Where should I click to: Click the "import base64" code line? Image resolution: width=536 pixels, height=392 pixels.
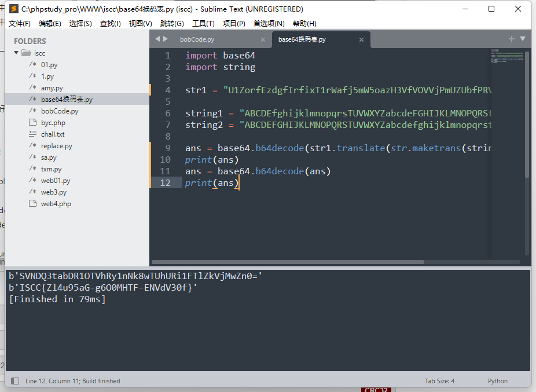point(220,56)
